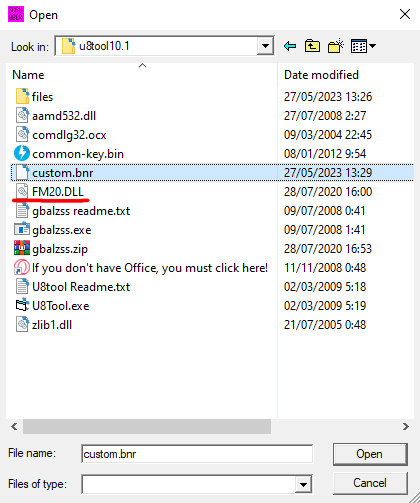Select the files folder icon

22,96
